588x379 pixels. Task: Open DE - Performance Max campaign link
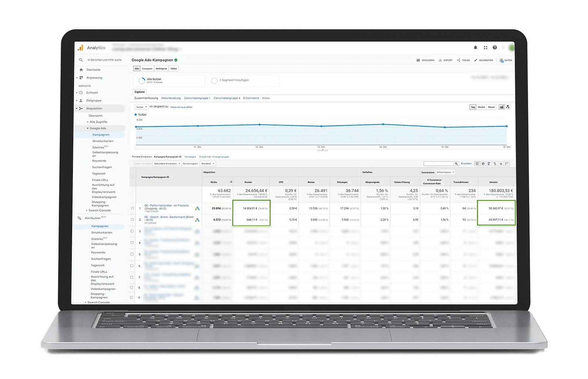click(166, 207)
